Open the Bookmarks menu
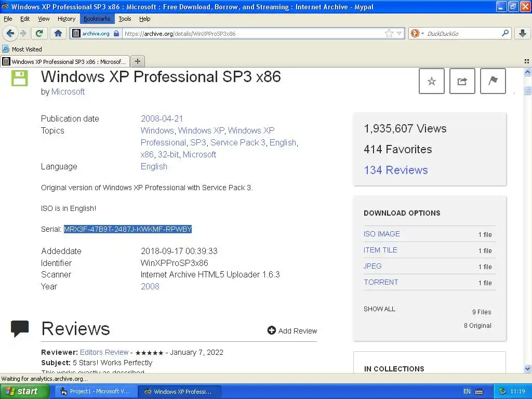Image resolution: width=532 pixels, height=399 pixels. click(x=97, y=19)
